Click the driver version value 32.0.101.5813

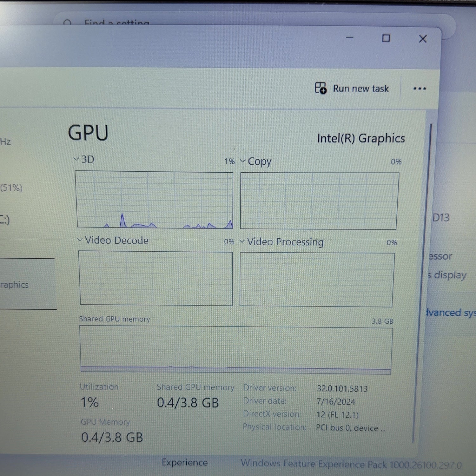pos(342,389)
